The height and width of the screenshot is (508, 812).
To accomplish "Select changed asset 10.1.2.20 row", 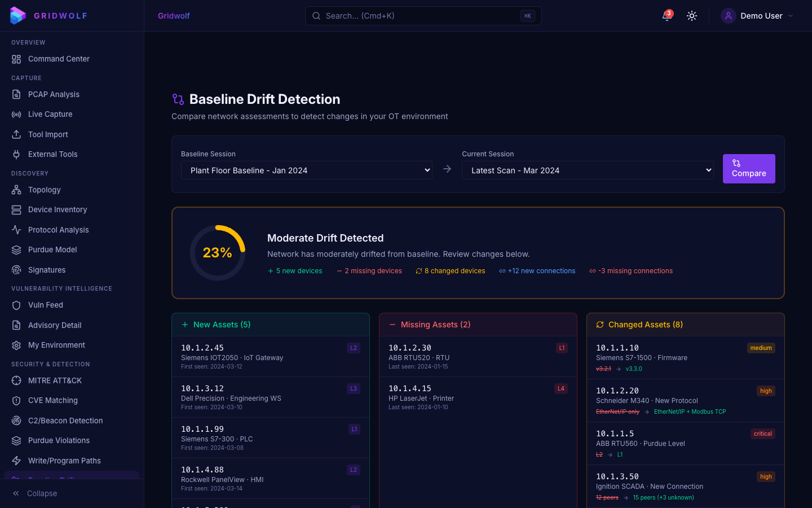I will (686, 401).
